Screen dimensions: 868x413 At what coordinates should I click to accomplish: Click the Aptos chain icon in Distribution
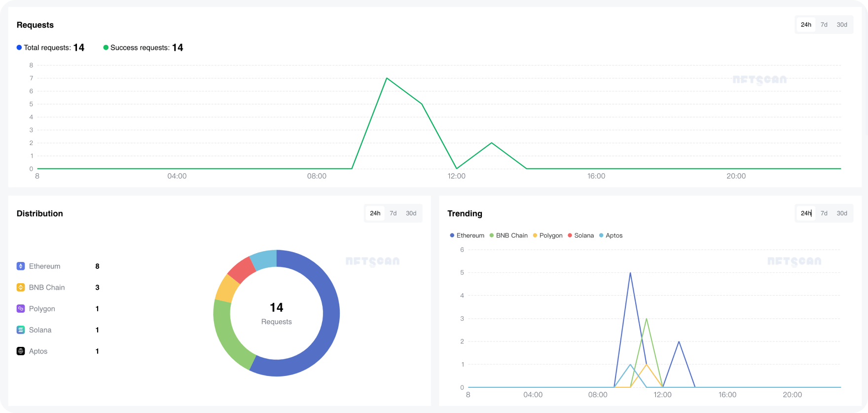click(21, 351)
